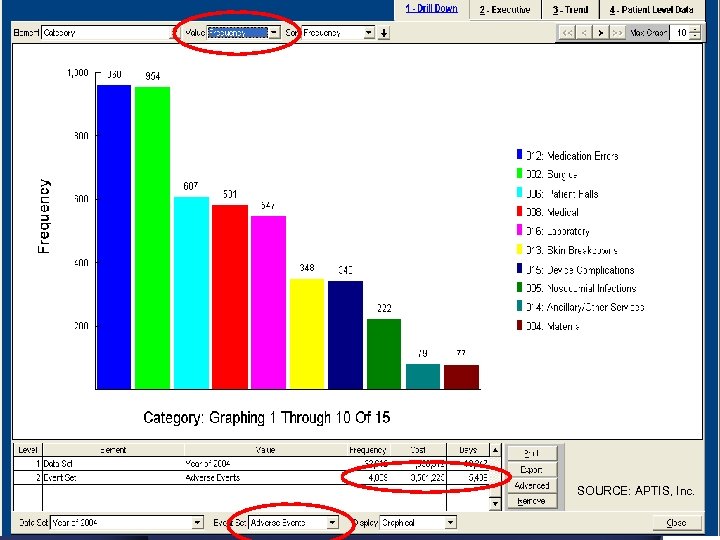The image size is (720, 540).
Task: Select the red Medical bar
Action: (230, 297)
